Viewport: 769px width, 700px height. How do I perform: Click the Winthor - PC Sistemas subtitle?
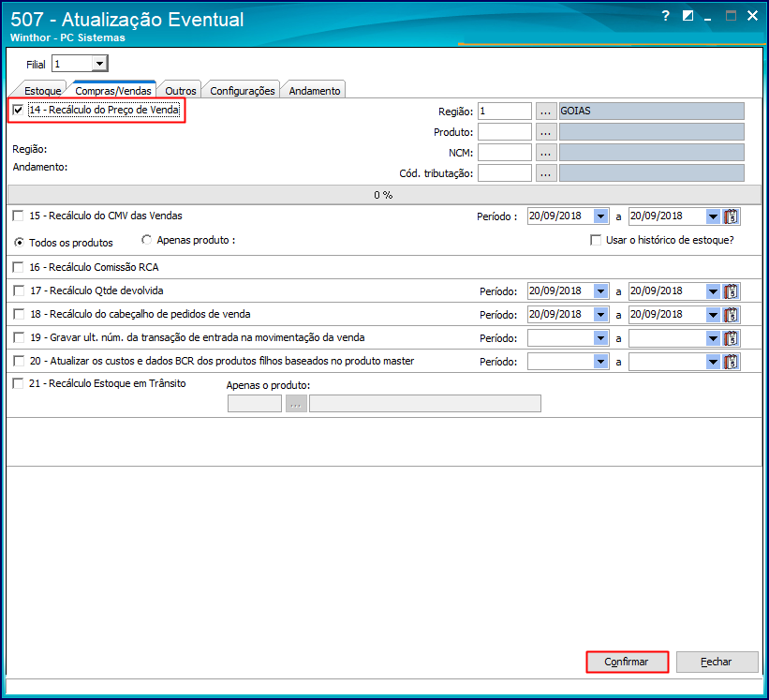(67, 37)
